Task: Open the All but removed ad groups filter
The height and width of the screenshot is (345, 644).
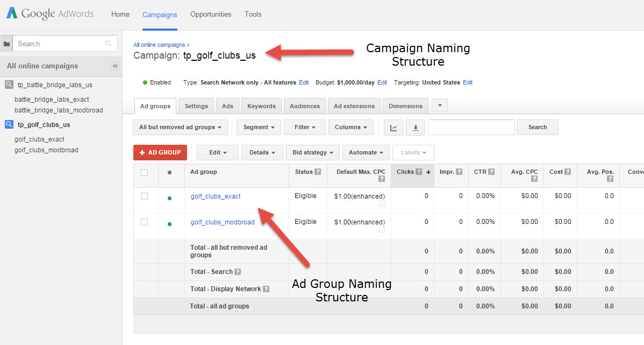Action: pyautogui.click(x=180, y=128)
